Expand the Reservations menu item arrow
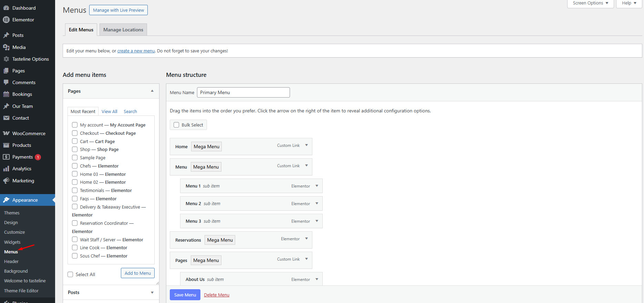Screen dimensions: 644x303 coord(307,239)
